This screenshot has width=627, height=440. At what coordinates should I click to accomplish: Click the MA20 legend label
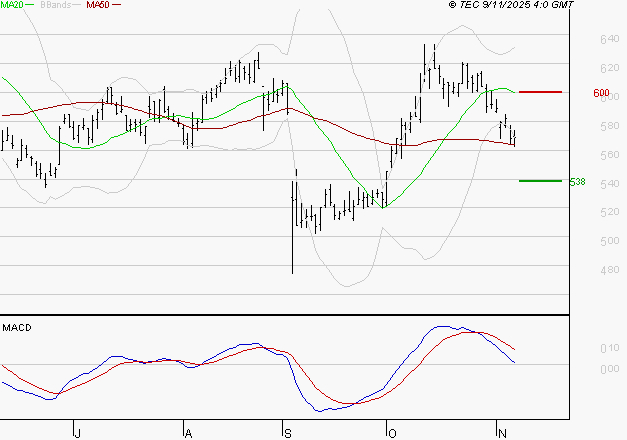coord(12,5)
